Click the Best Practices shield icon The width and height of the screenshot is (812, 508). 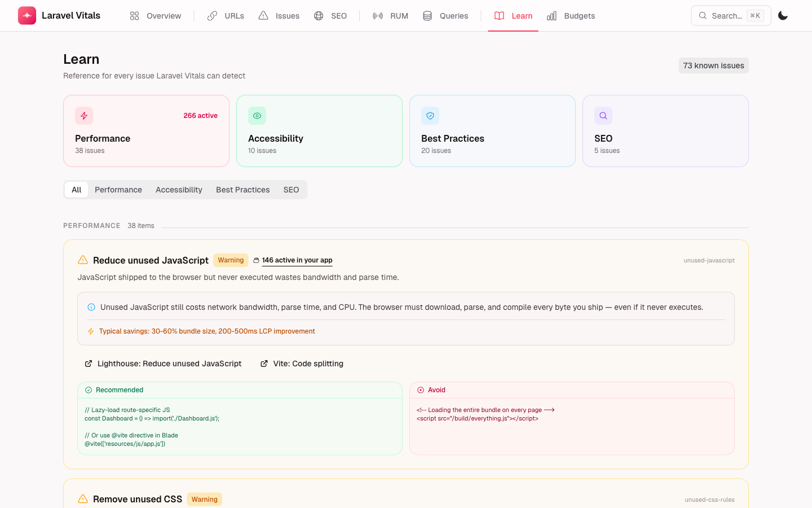tap(430, 116)
